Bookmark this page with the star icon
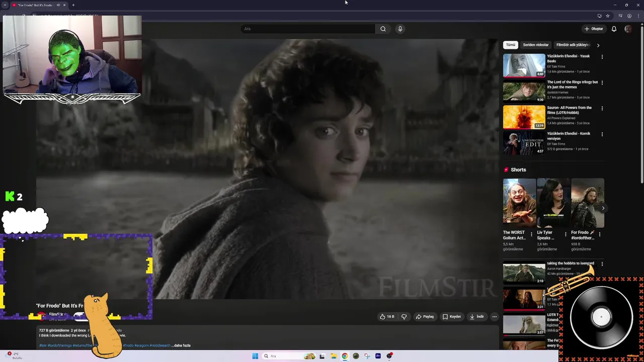 [x=608, y=16]
